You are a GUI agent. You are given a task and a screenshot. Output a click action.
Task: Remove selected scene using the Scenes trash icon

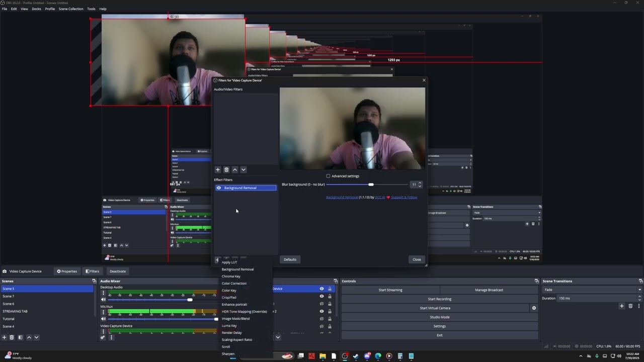click(12, 337)
